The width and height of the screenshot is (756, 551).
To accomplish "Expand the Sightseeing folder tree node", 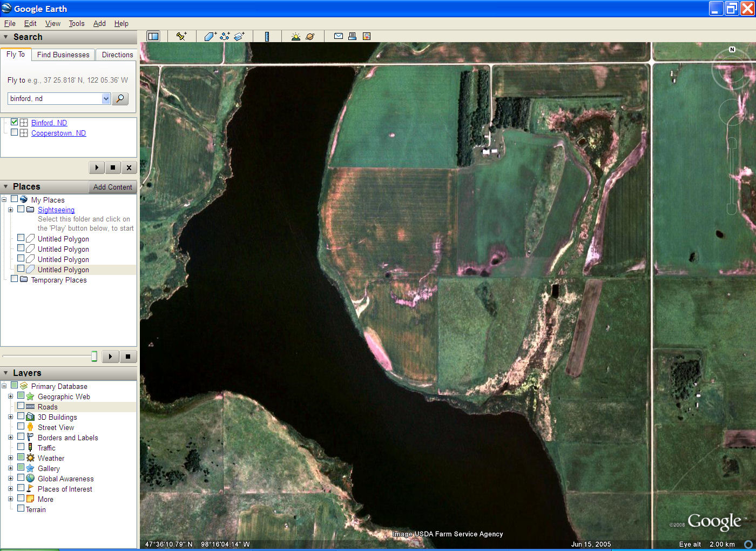I will pos(10,210).
